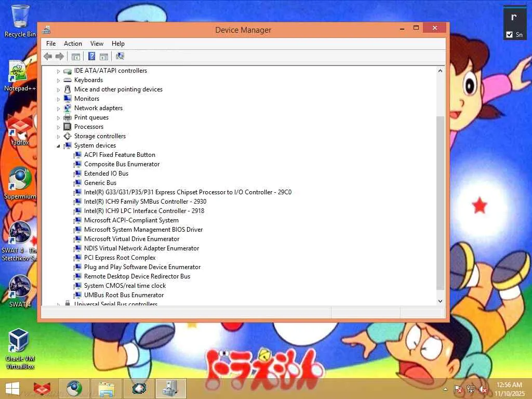Click the printer icon for Print queues
The image size is (532, 399).
tap(68, 117)
